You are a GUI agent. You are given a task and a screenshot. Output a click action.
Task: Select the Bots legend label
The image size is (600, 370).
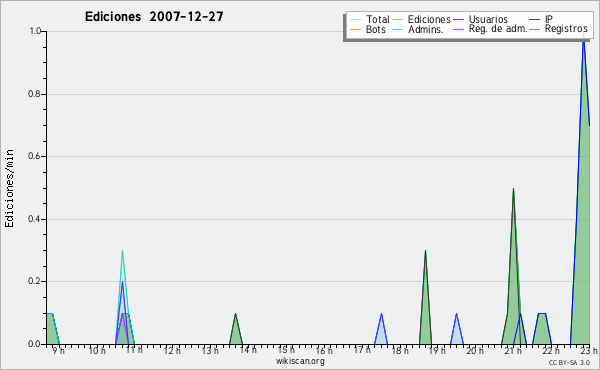pos(375,29)
